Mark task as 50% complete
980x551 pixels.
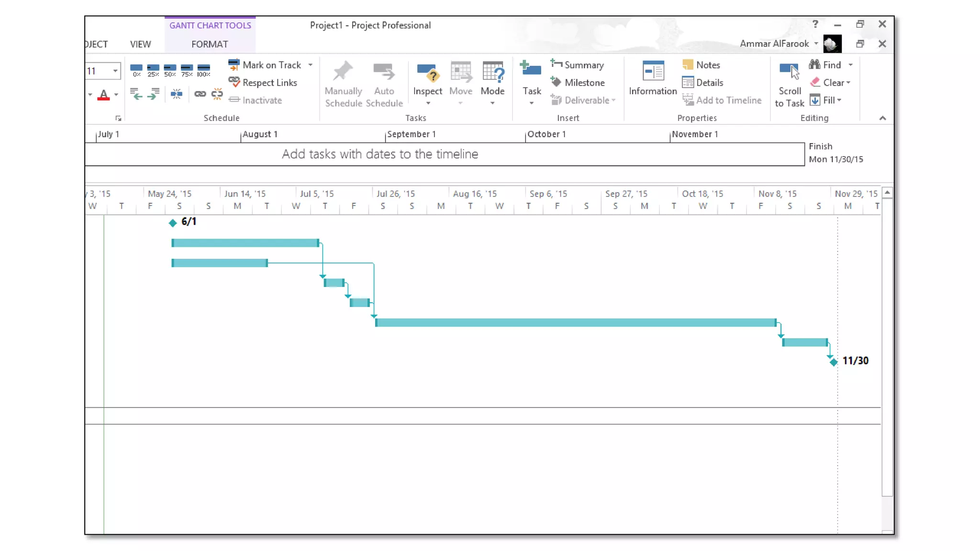170,70
